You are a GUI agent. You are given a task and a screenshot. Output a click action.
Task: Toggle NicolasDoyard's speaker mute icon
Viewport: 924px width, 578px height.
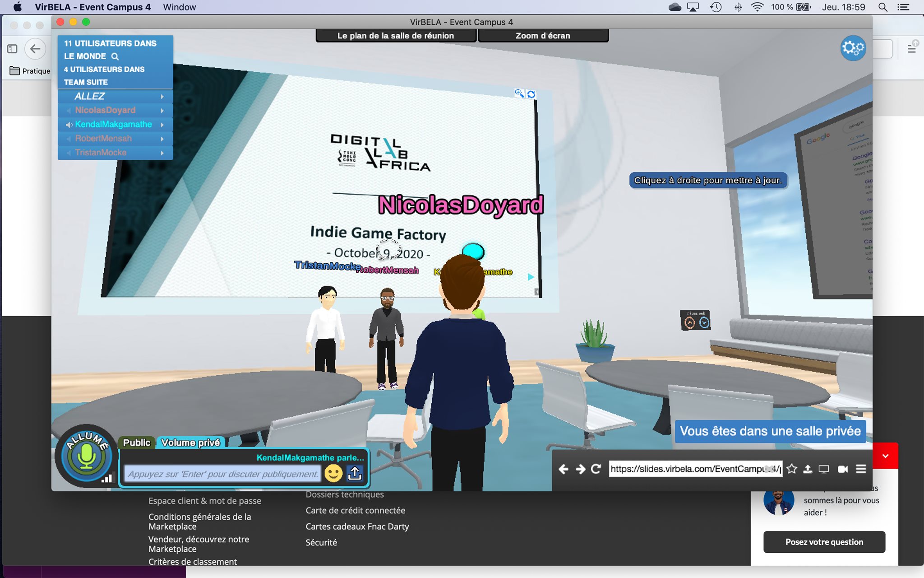coord(69,111)
